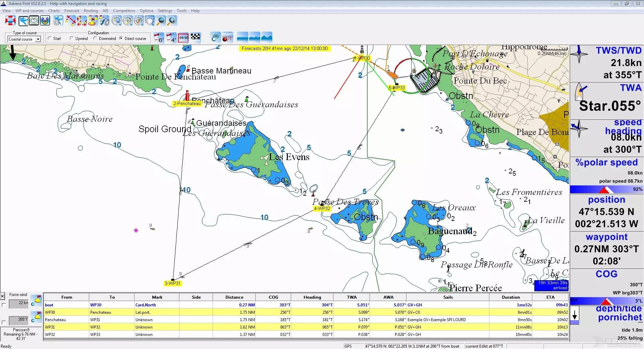Open the Optima menu
Image resolution: width=644 pixels, height=349 pixels.
[147, 11]
